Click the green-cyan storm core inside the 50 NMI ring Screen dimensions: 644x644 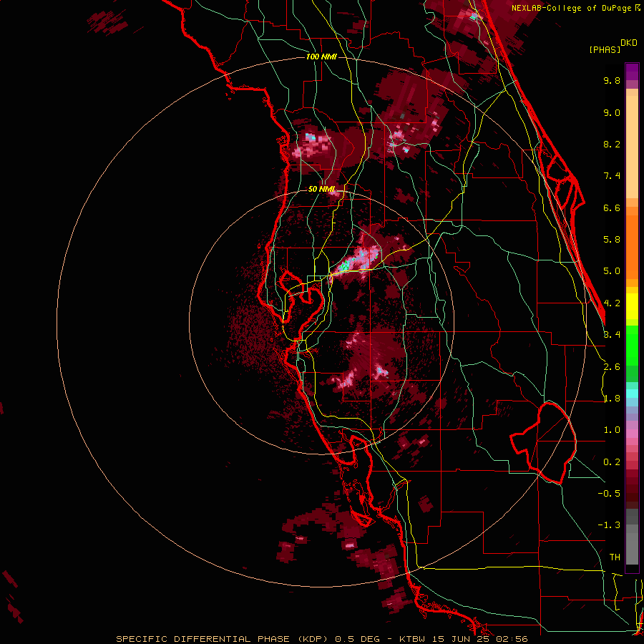click(345, 265)
